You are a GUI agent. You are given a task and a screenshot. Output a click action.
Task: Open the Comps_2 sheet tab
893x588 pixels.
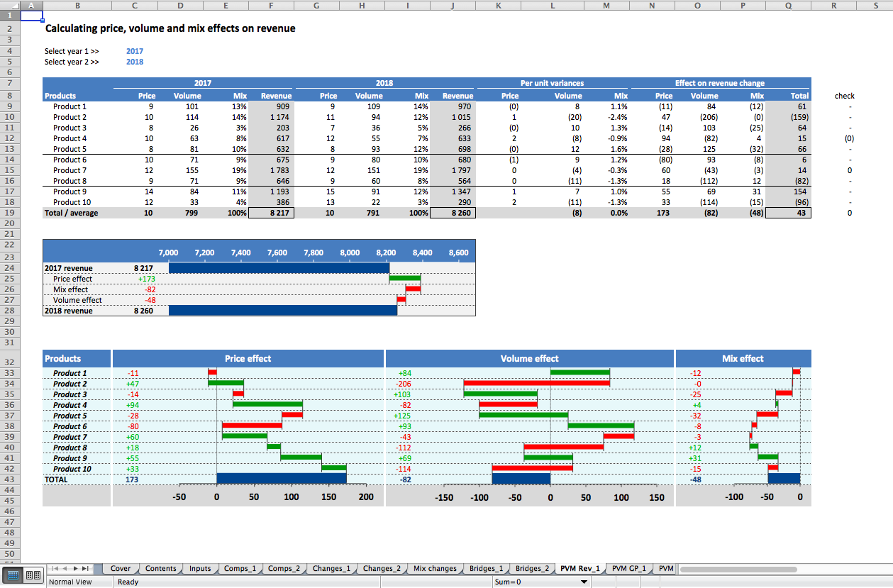point(284,569)
